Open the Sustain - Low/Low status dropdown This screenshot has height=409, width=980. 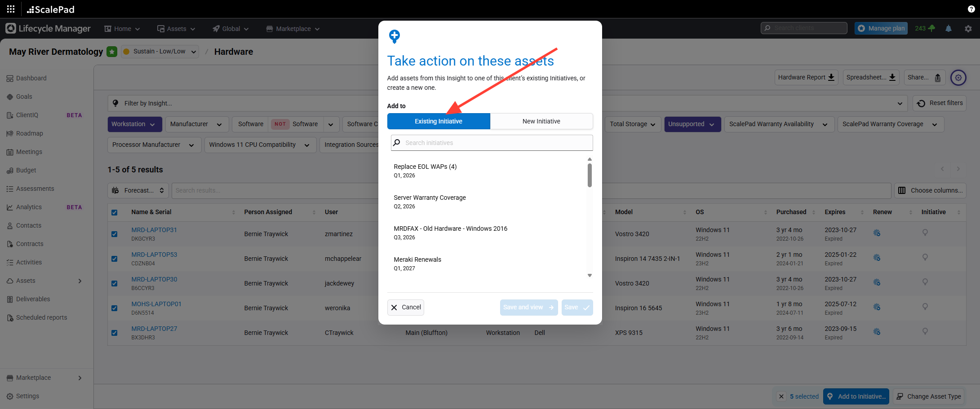point(160,52)
